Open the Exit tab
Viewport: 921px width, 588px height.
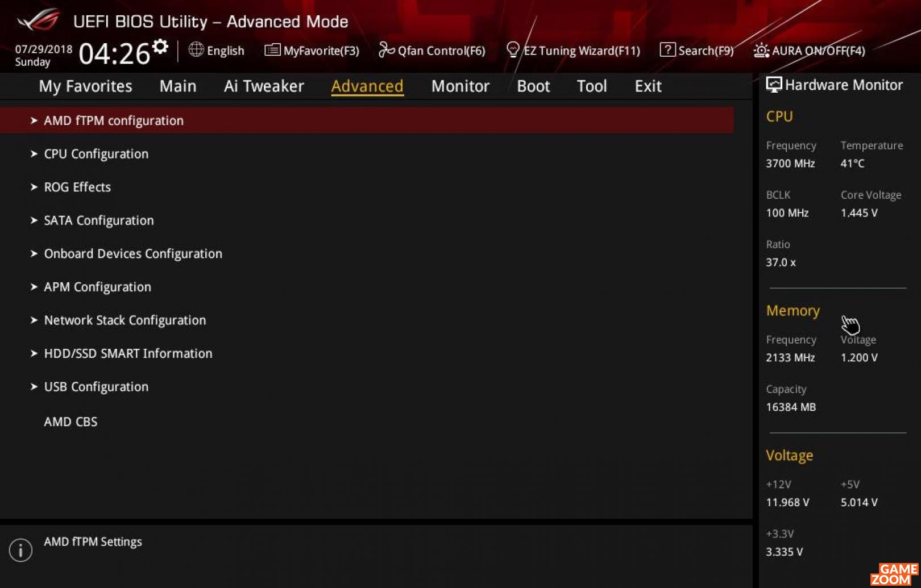pyautogui.click(x=648, y=86)
